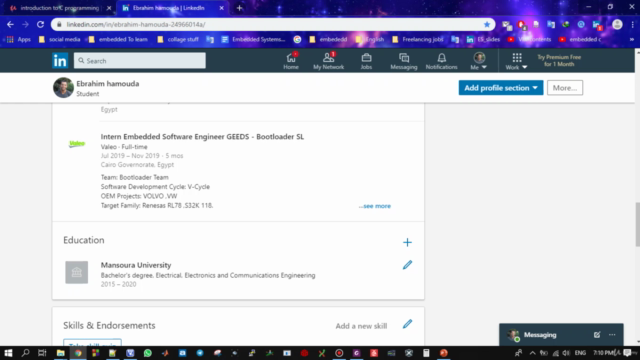Viewport: 640px width, 360px height.
Task: Open the Windows Start menu
Action: (x=8, y=353)
